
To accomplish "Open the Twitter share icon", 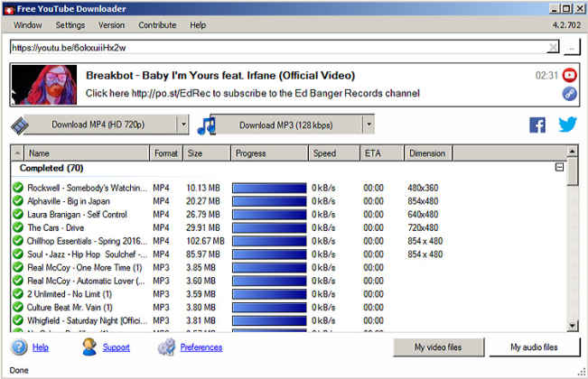I will pyautogui.click(x=567, y=125).
